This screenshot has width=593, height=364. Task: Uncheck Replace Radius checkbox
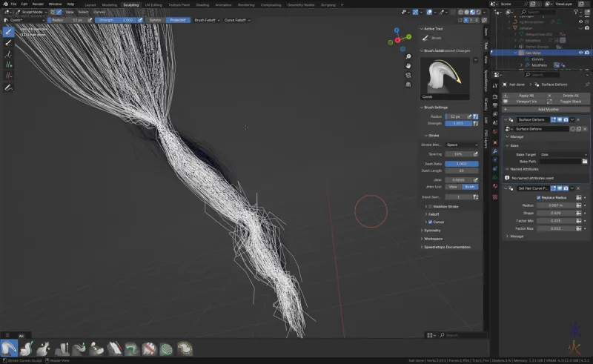(539, 197)
